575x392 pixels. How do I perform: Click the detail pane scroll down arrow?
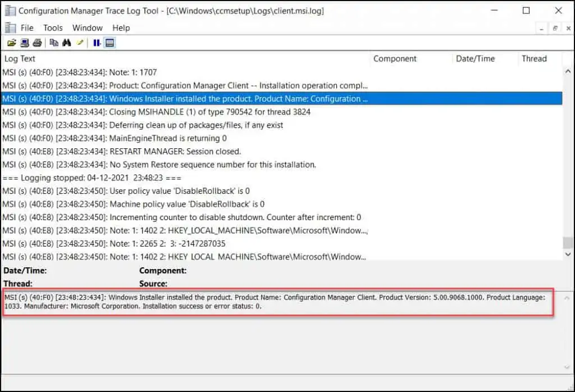pos(567,367)
